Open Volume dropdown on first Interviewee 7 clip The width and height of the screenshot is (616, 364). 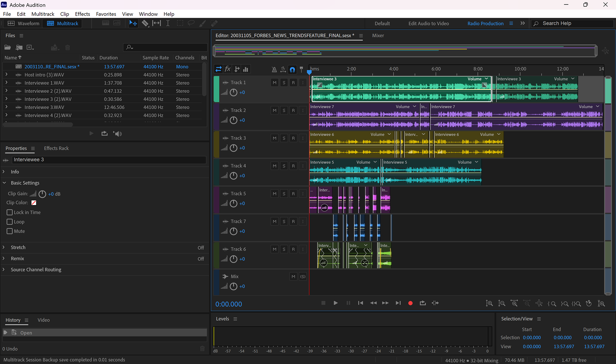pyautogui.click(x=414, y=107)
